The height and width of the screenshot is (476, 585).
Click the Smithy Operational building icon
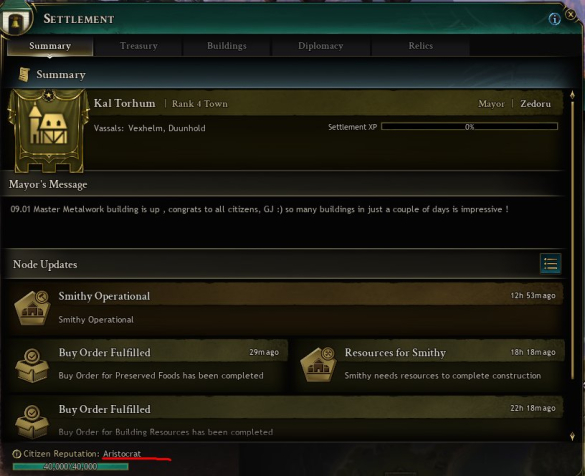point(32,308)
